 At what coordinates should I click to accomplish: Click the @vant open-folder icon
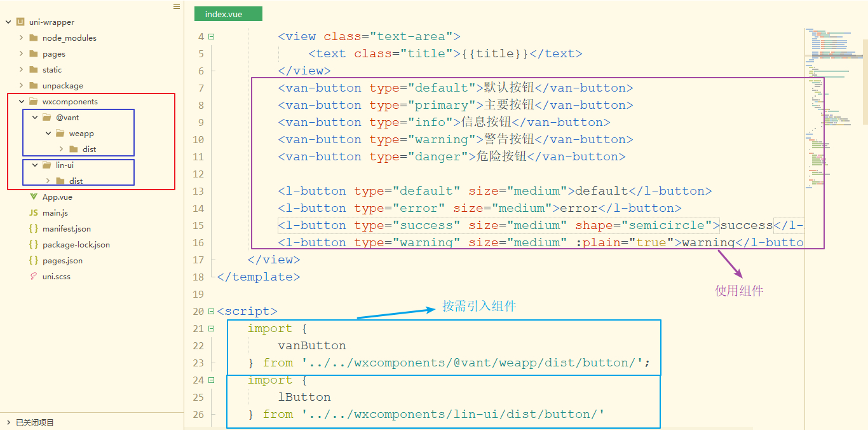click(47, 117)
